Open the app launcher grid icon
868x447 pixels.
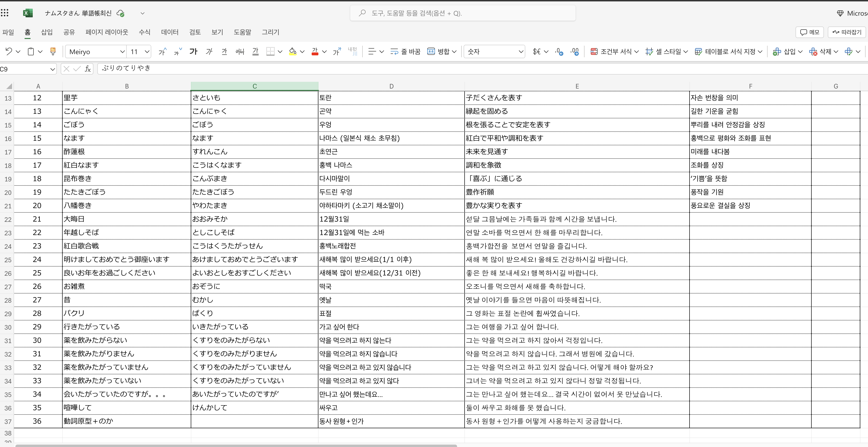coord(5,13)
